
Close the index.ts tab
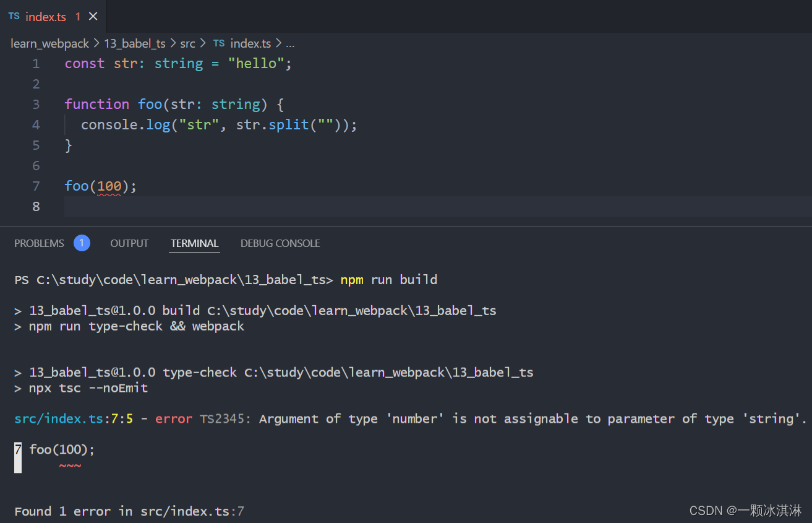tap(93, 17)
